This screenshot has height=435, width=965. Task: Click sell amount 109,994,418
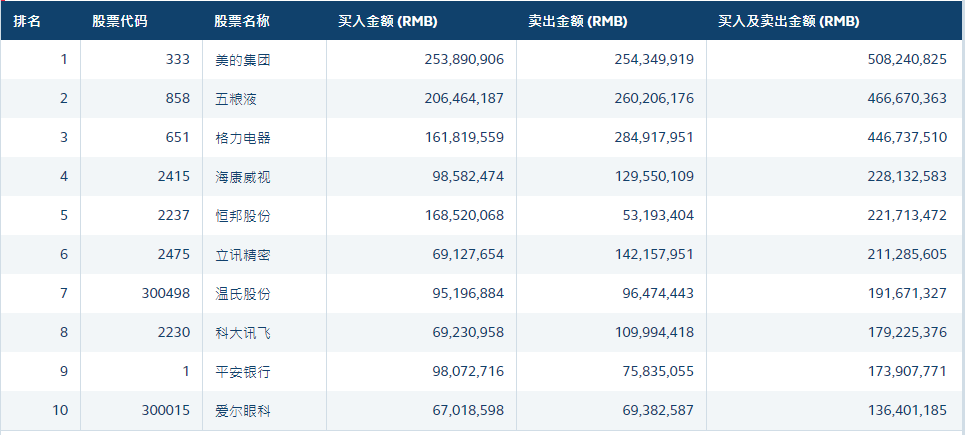click(654, 332)
